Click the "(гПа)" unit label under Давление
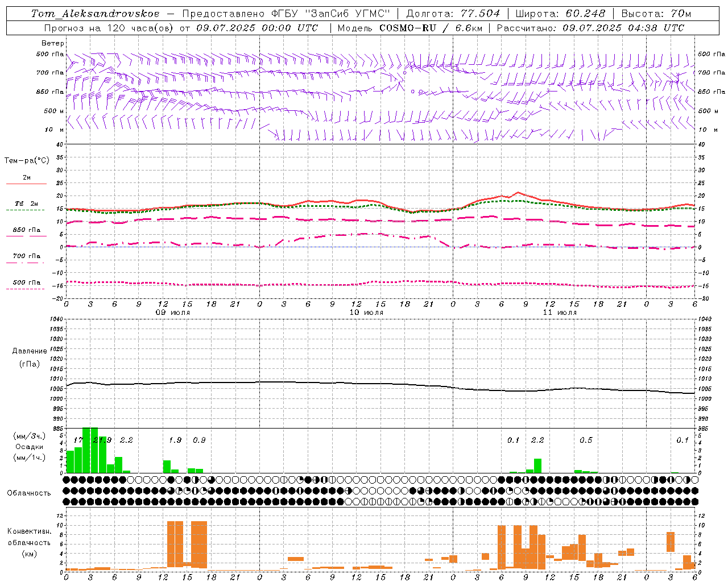Screen dimensions: 728x582 (x=29, y=364)
